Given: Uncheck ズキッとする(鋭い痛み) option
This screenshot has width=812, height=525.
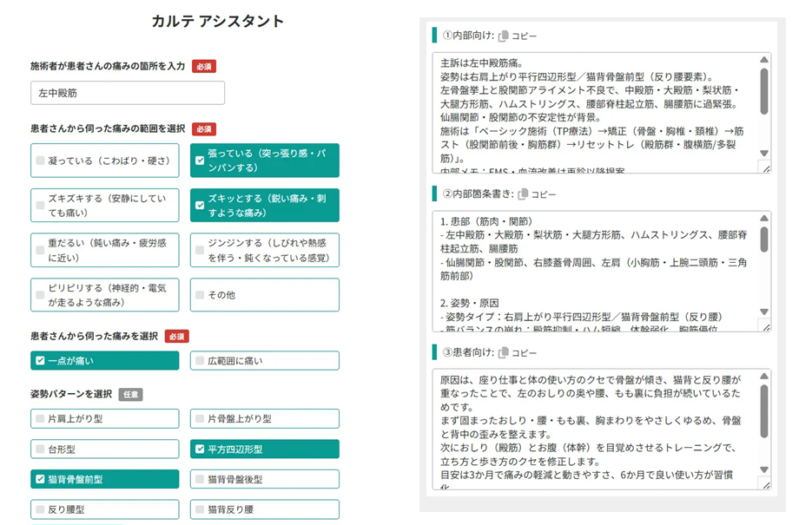Looking at the screenshot, I should (x=265, y=206).
